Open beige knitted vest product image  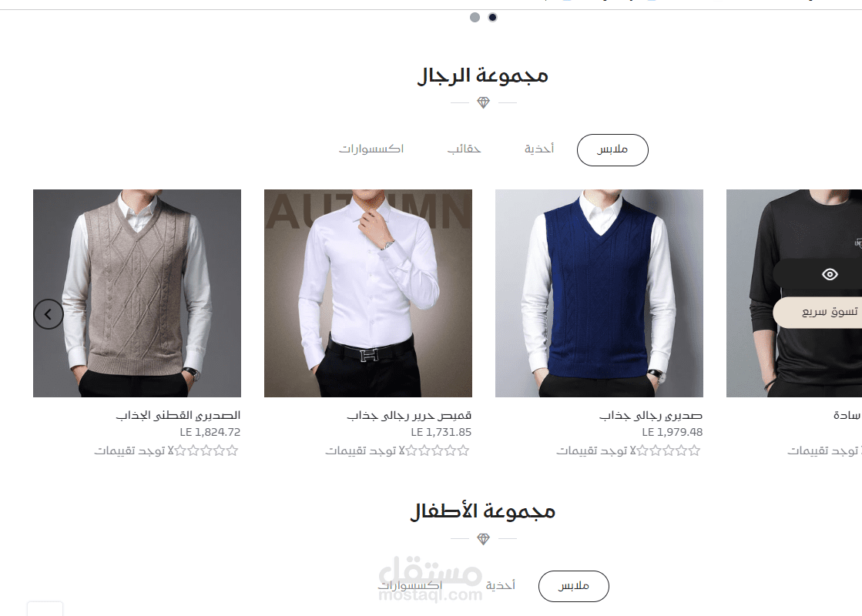click(x=137, y=293)
